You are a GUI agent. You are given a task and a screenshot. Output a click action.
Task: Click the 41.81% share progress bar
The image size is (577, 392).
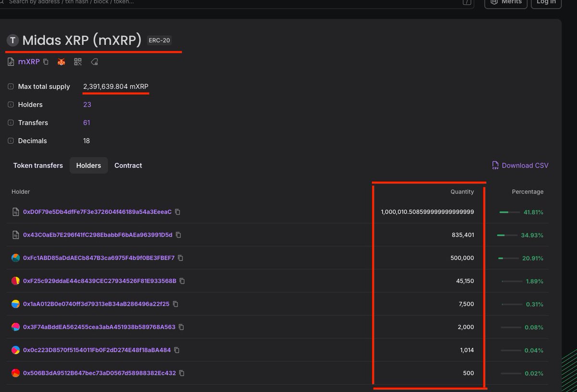coord(510,212)
